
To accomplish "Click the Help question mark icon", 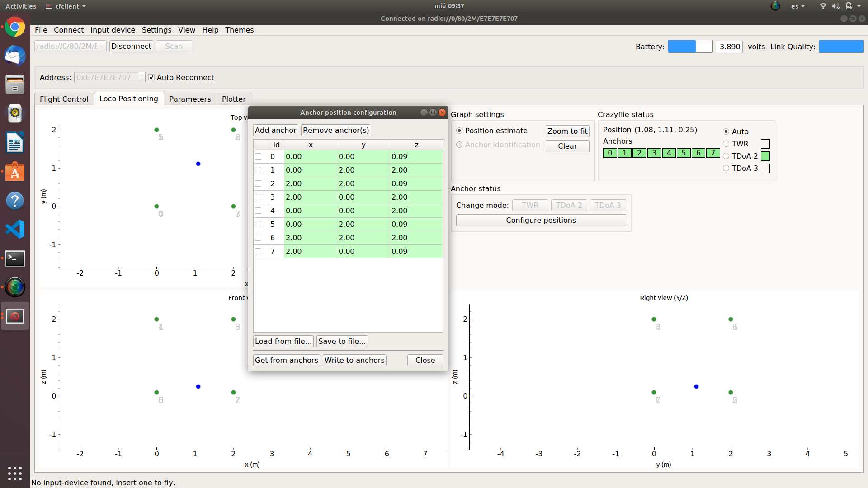I will coord(15,201).
